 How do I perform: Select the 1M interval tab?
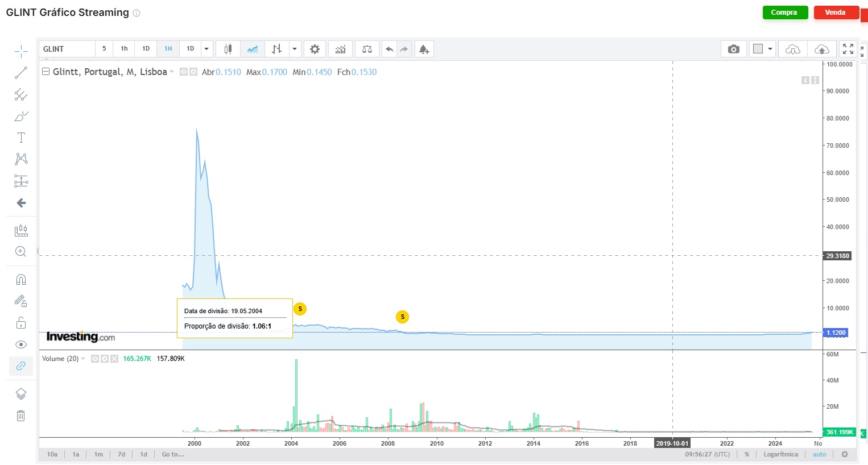point(168,49)
